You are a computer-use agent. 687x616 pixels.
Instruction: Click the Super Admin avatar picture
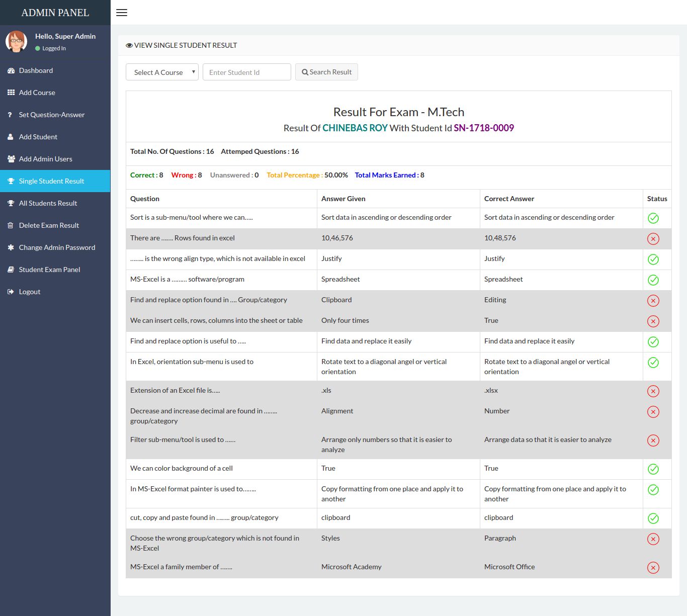pyautogui.click(x=16, y=42)
